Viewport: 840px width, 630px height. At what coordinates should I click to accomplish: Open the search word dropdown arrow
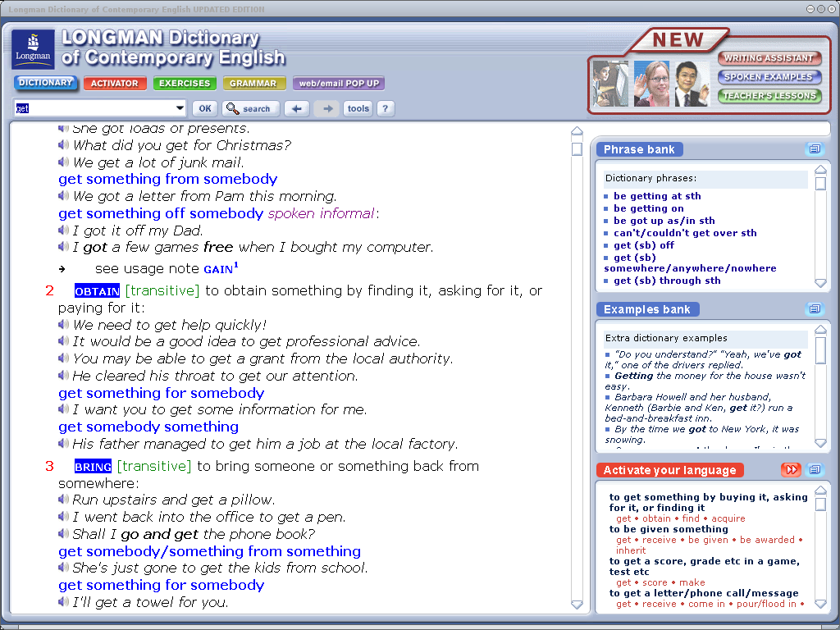coord(180,108)
